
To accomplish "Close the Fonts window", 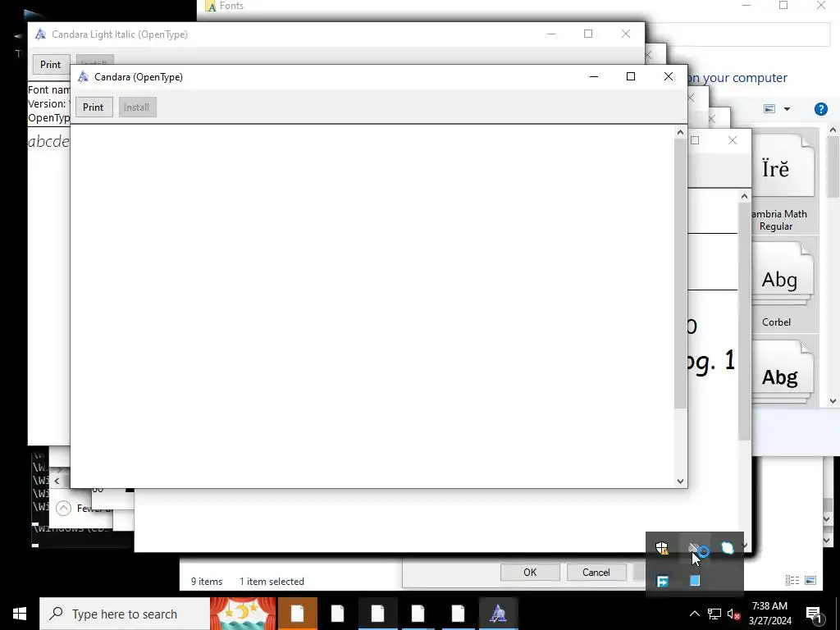I will [x=820, y=6].
